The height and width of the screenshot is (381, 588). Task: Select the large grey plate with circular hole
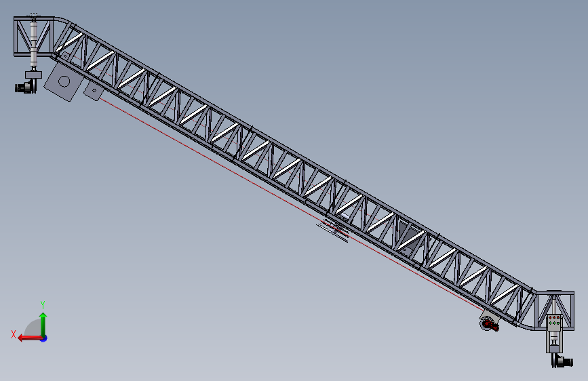coord(63,82)
